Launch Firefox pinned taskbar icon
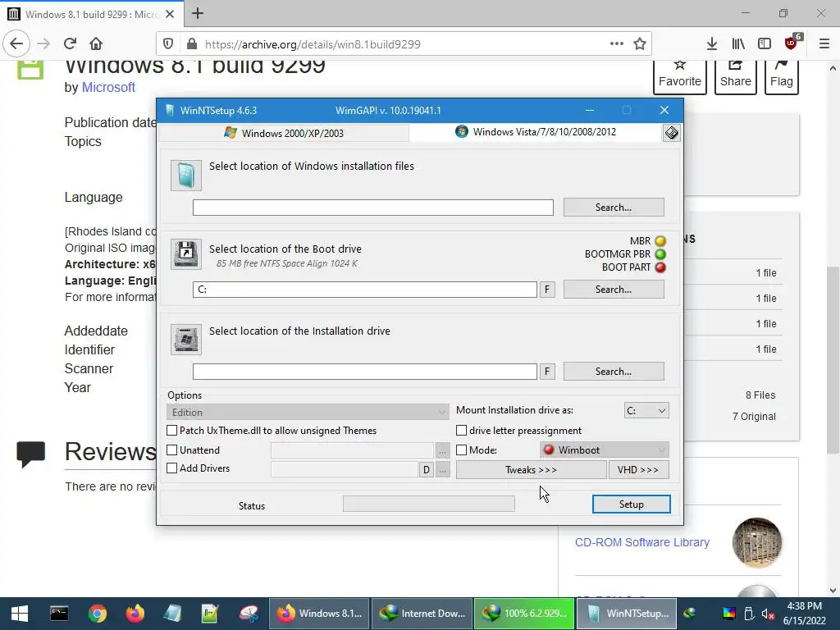Viewport: 840px width, 630px height. (135, 614)
